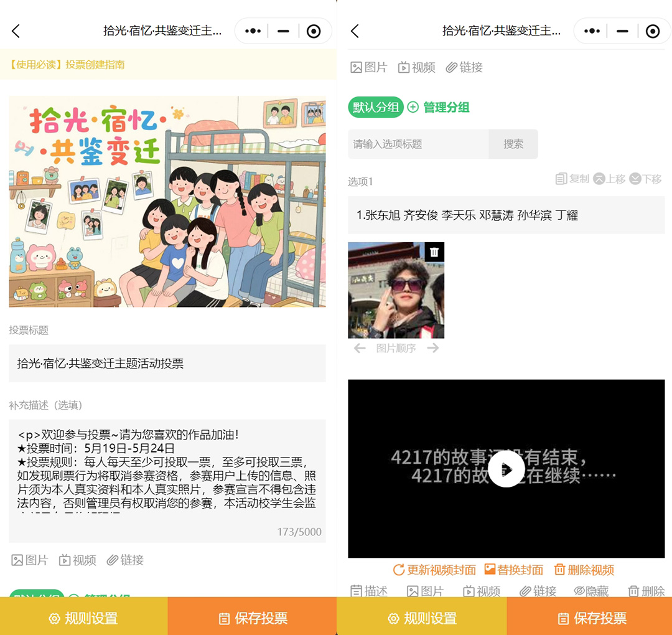Shift image order right with the right arrow

pyautogui.click(x=433, y=349)
